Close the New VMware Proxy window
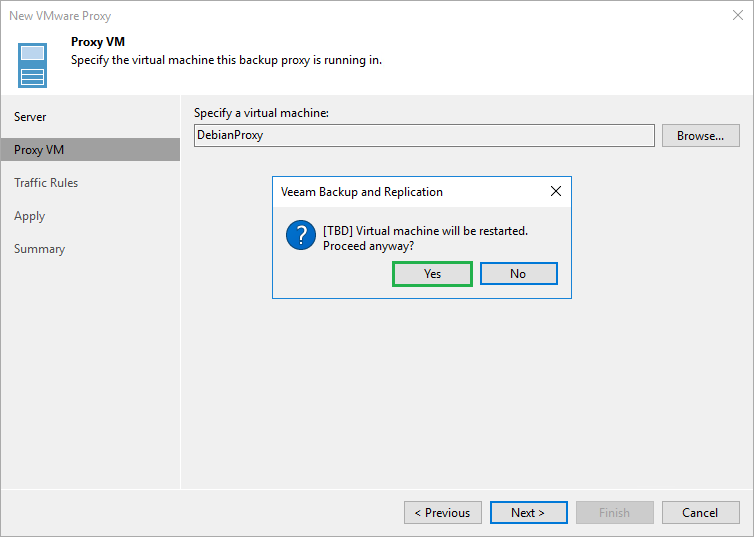Image resolution: width=754 pixels, height=537 pixels. point(737,16)
